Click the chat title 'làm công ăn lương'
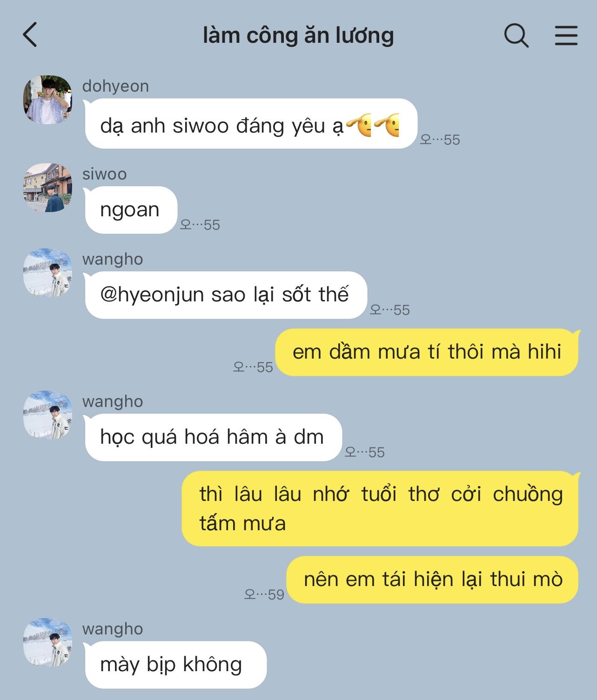Image resolution: width=597 pixels, height=700 pixels. 298,35
